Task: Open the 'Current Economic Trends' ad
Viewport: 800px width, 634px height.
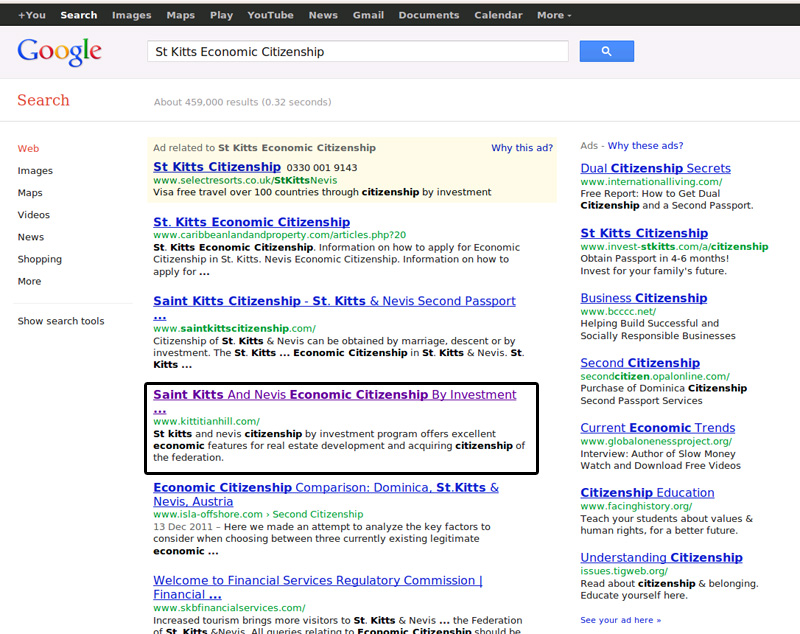Action: tap(658, 427)
